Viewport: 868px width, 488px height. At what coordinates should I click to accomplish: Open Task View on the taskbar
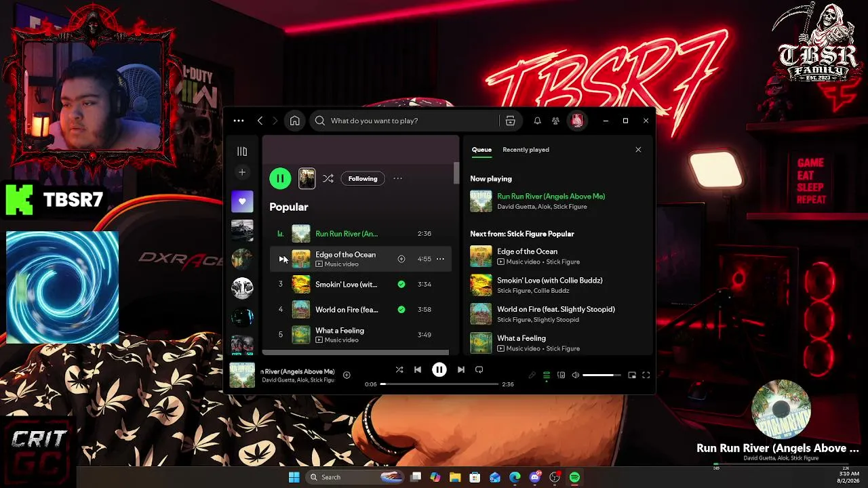pyautogui.click(x=416, y=477)
